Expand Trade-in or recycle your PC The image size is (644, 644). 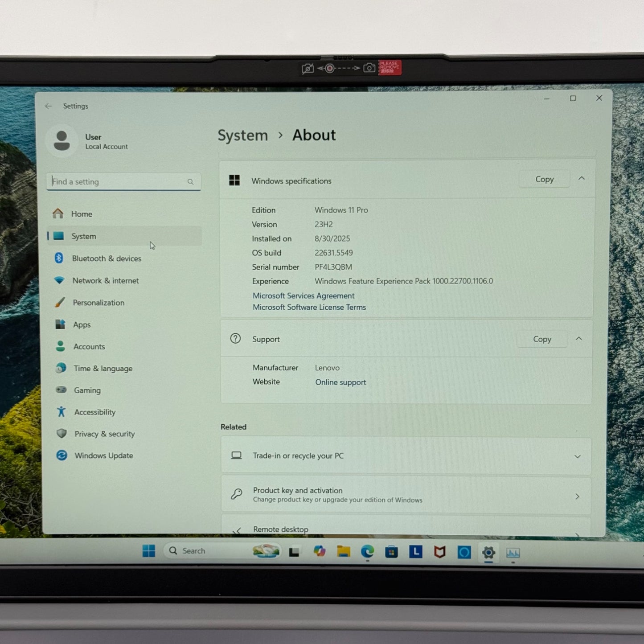tap(406, 456)
